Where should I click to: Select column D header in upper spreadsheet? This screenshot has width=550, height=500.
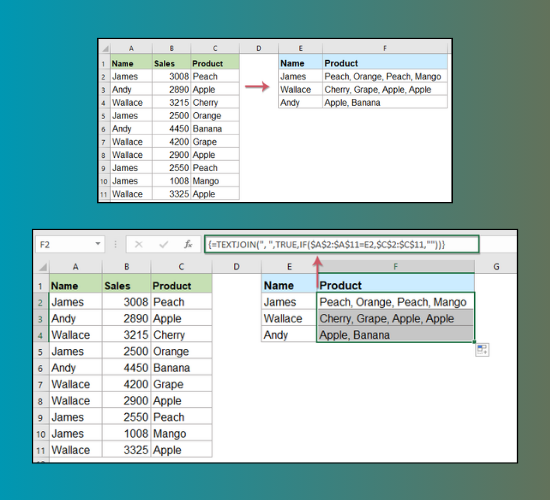pyautogui.click(x=259, y=48)
